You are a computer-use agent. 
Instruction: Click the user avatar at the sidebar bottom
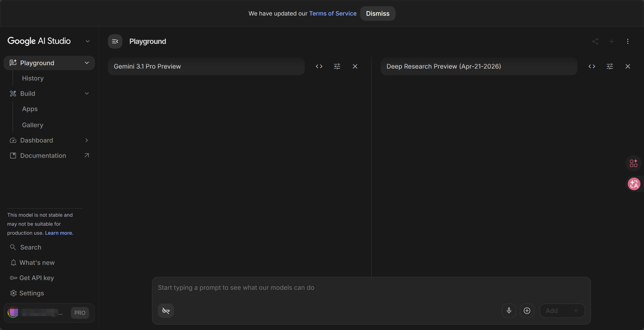[x=13, y=312]
